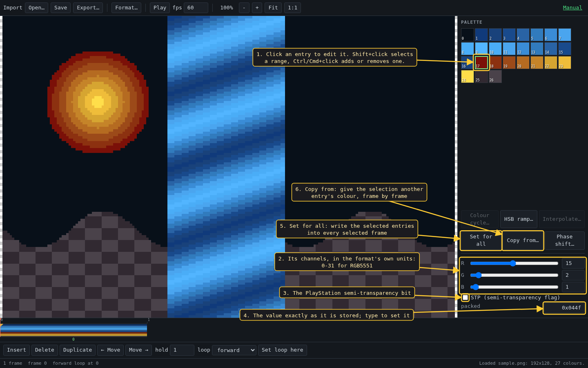Select palette entry 26 grey swatch
The height and width of the screenshot is (368, 588).
[x=495, y=76]
